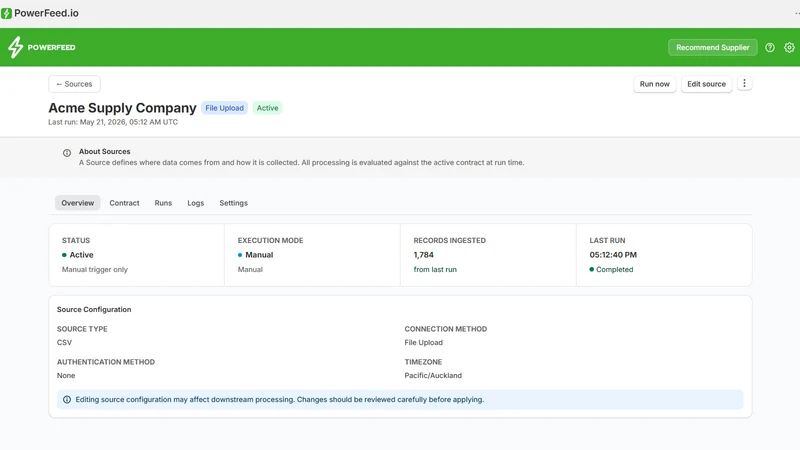The height and width of the screenshot is (450, 800).
Task: Click the Pacific/Auckland timezone value
Action: 433,376
